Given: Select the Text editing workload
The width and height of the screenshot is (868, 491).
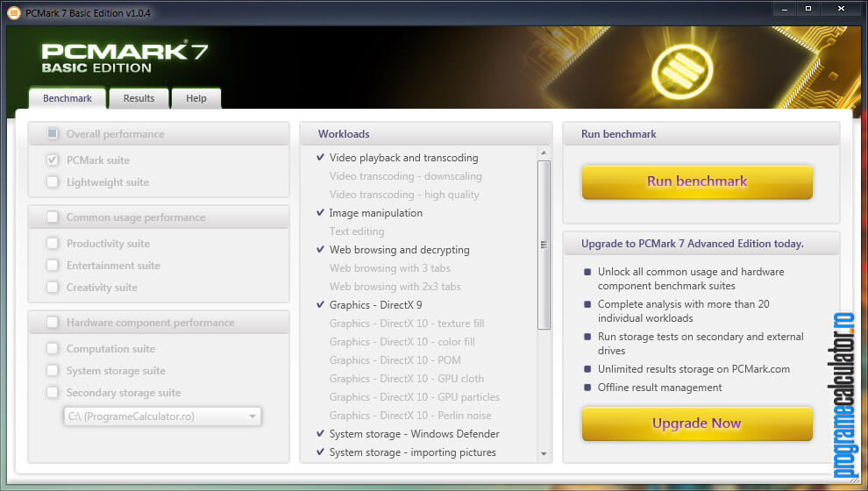Looking at the screenshot, I should pos(357,231).
